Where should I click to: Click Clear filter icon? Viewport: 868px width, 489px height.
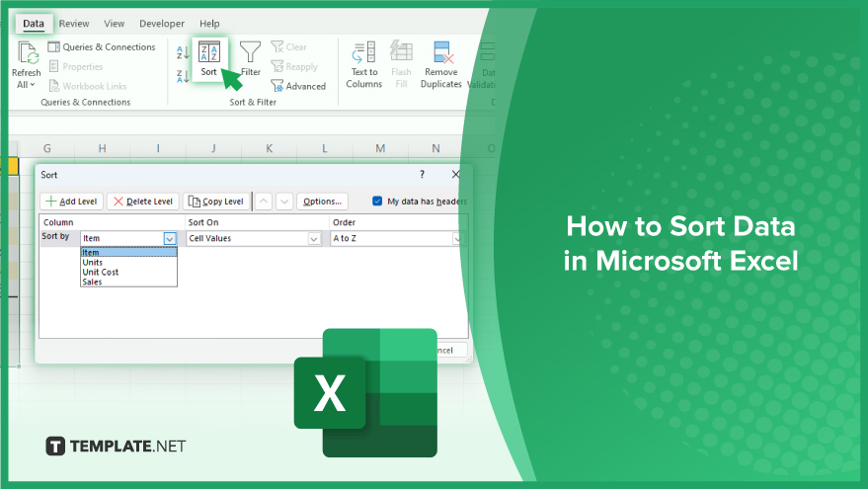coord(277,47)
